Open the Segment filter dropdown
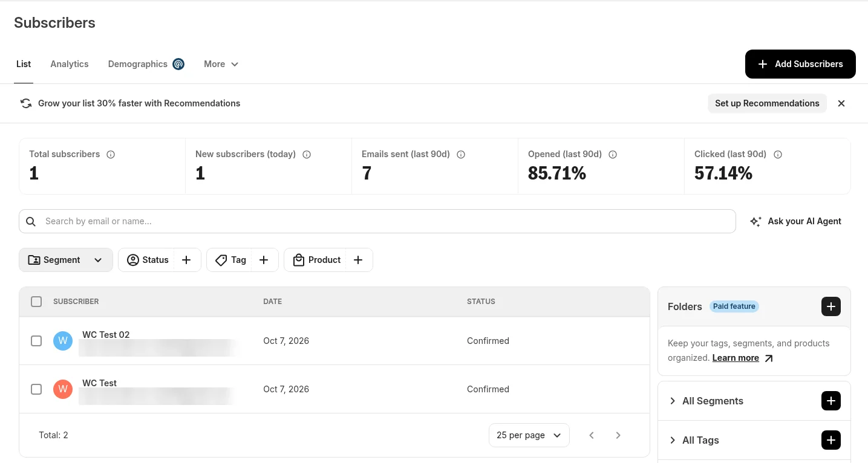 click(66, 260)
